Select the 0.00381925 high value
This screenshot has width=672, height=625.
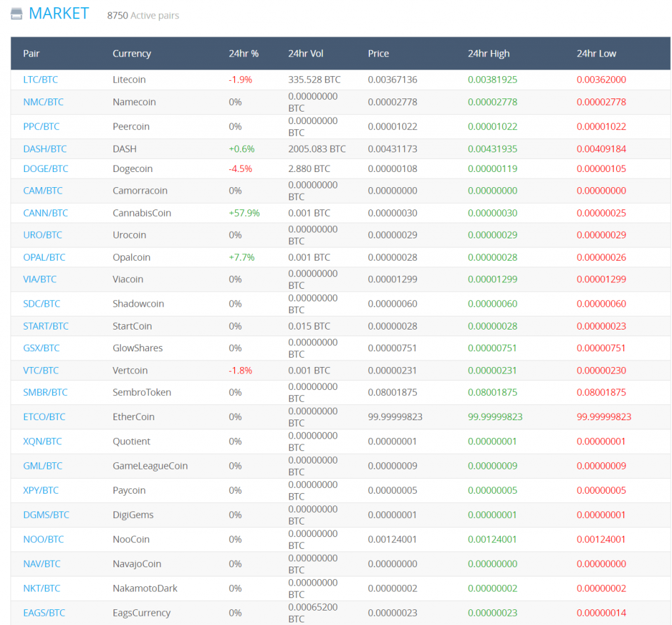point(492,79)
